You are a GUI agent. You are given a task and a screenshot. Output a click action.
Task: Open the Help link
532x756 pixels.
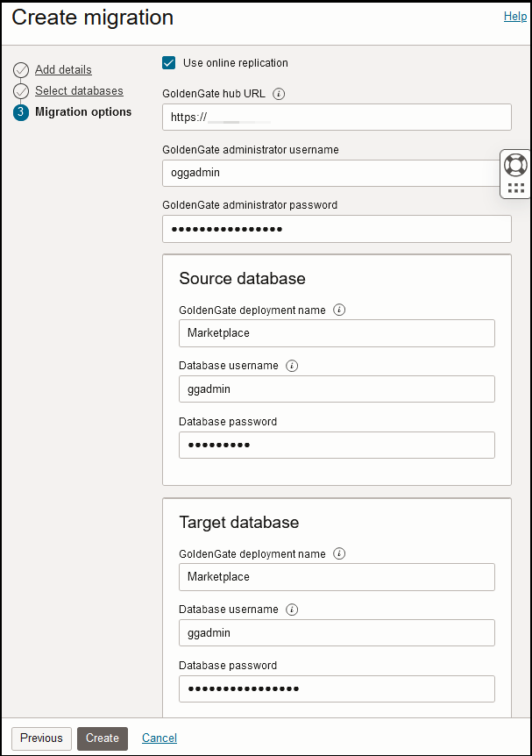[x=515, y=17]
